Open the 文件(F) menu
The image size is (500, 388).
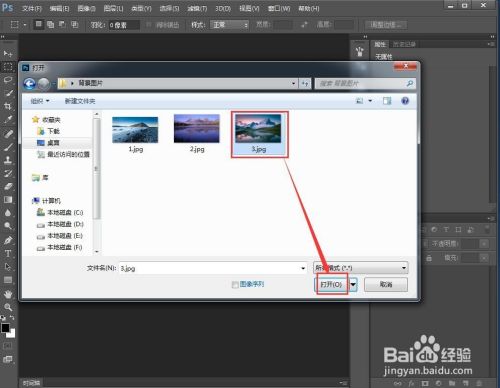click(x=32, y=8)
